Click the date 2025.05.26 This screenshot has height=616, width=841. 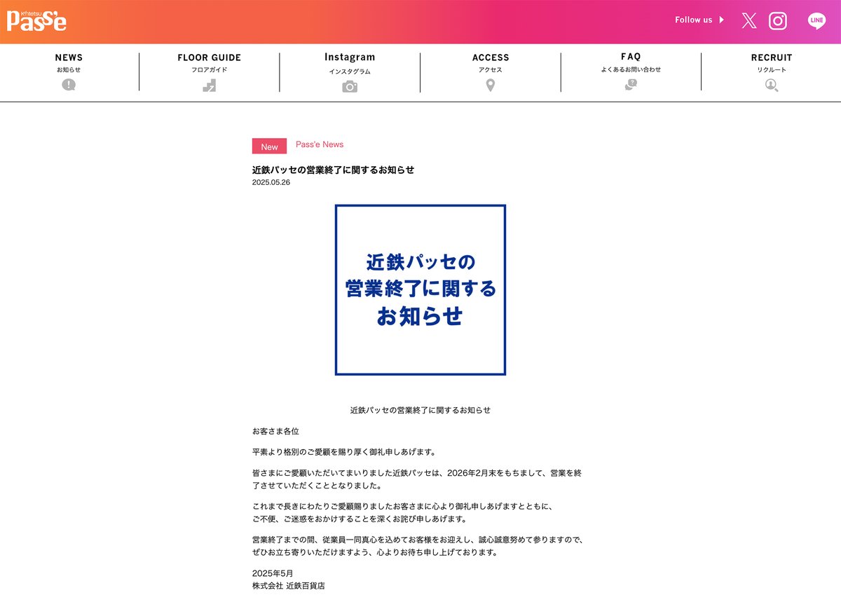271,182
